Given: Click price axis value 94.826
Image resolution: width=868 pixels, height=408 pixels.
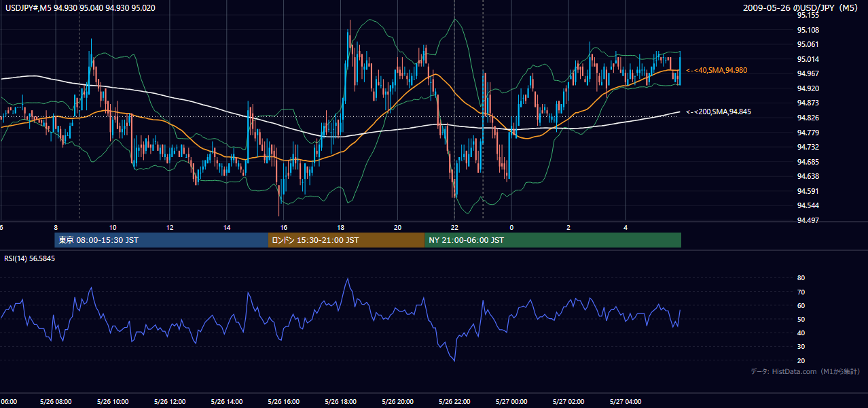Looking at the screenshot, I should point(808,118).
